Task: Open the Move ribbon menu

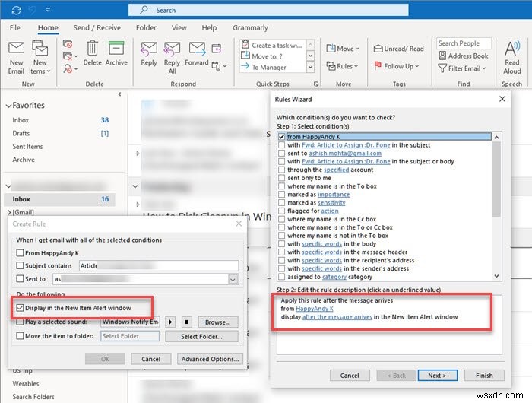Action: coord(342,49)
